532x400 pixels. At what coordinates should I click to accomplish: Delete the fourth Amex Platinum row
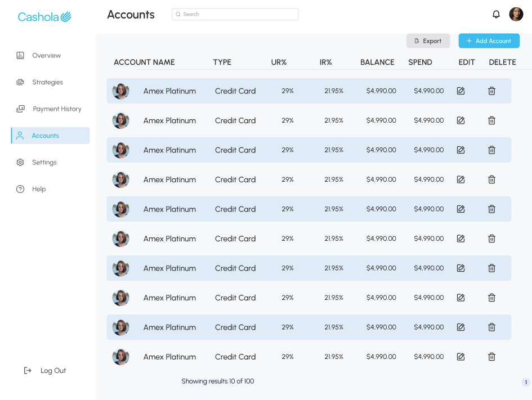(x=491, y=179)
